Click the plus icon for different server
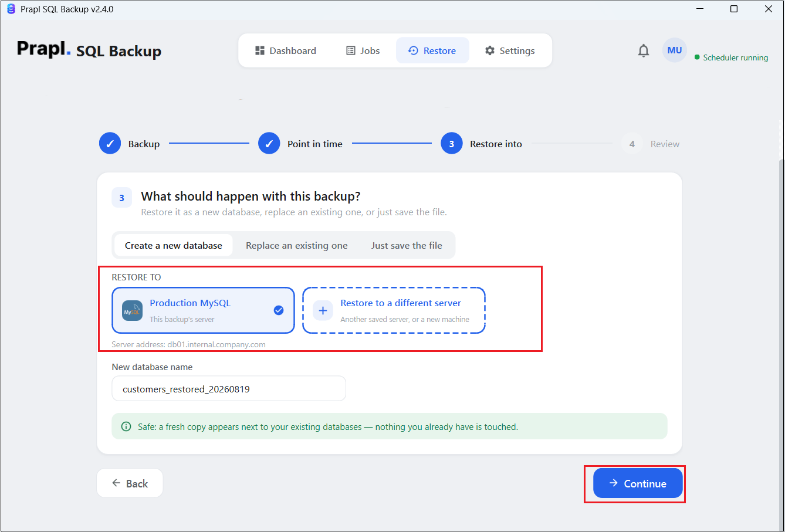The image size is (785, 532). tap(323, 311)
